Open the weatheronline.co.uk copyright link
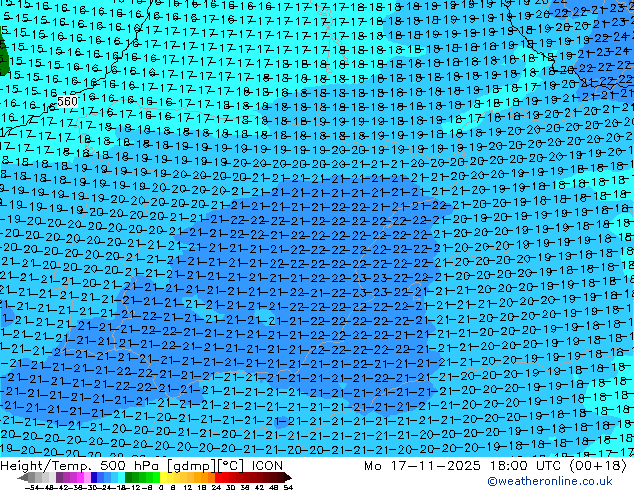 coord(549,481)
